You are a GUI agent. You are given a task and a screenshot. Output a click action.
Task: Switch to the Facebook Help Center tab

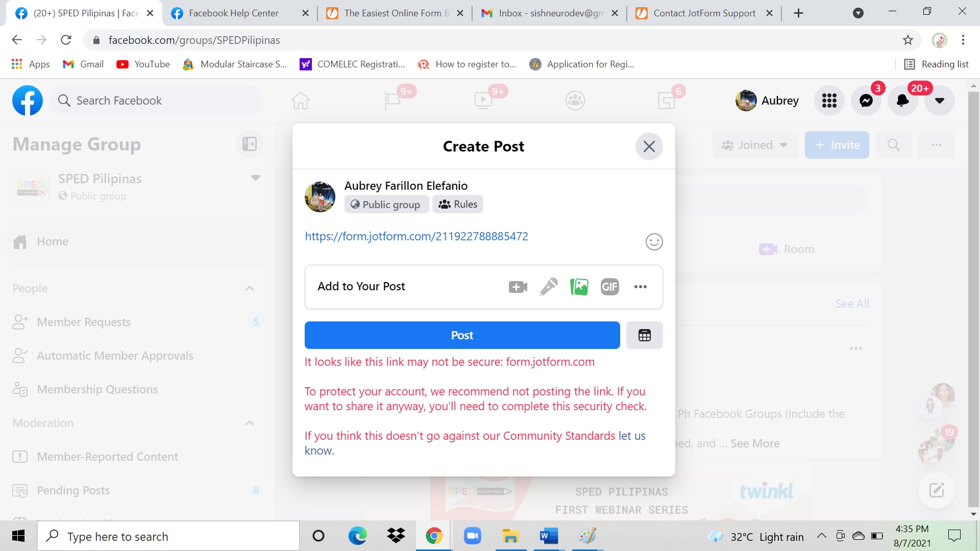pos(239,13)
